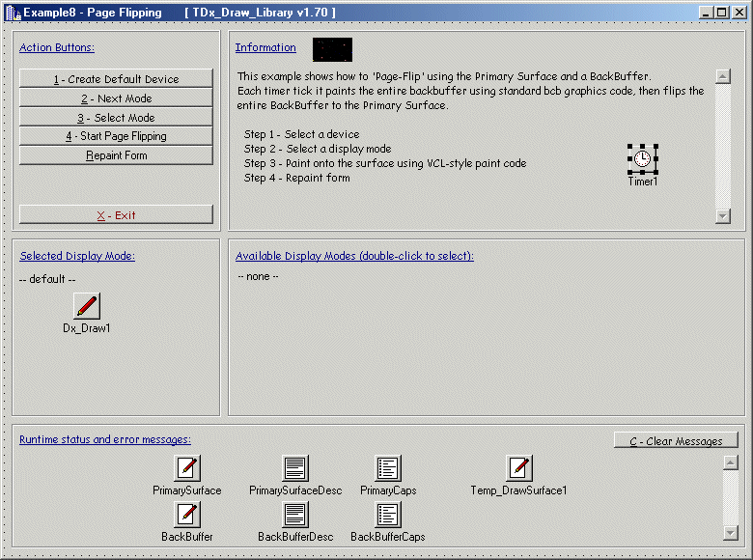Select the PrimarySurfaceDesc component icon

(295, 468)
